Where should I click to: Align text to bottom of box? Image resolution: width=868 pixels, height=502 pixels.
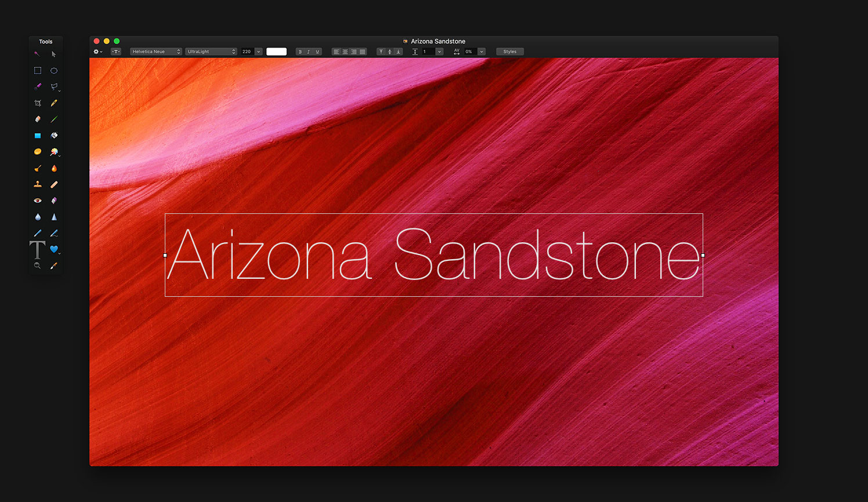pyautogui.click(x=398, y=52)
